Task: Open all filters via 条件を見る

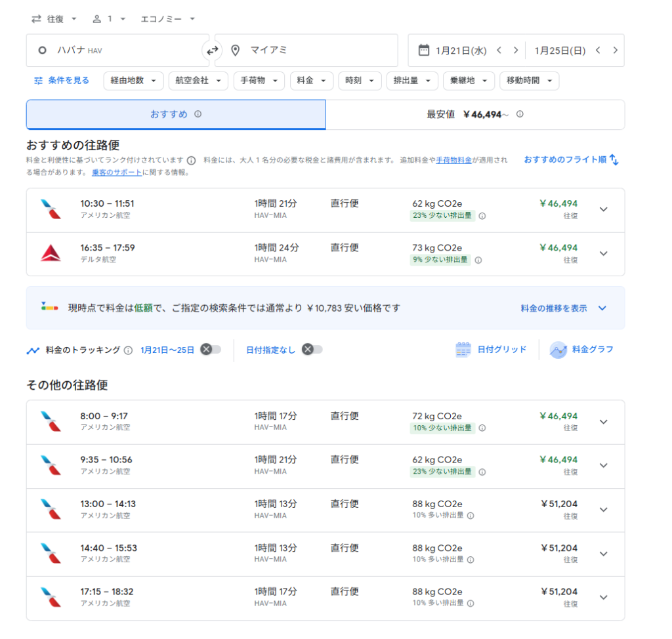Action: [62, 81]
